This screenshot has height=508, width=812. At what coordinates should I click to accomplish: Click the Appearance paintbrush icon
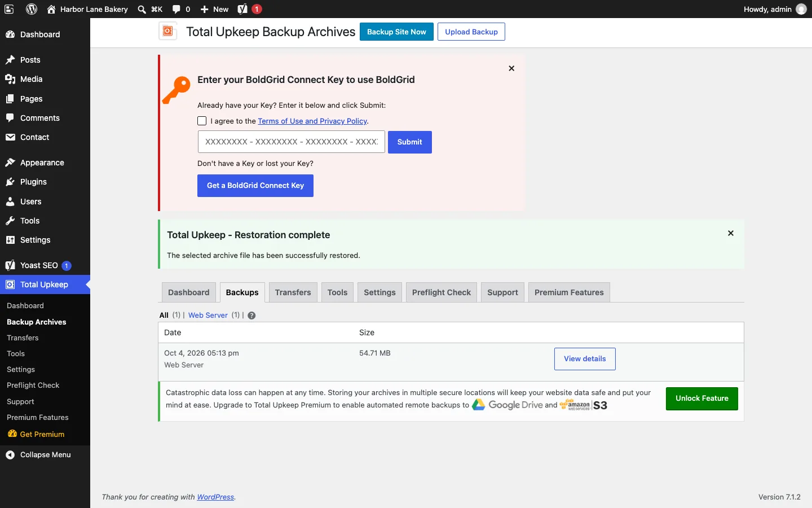(10, 163)
